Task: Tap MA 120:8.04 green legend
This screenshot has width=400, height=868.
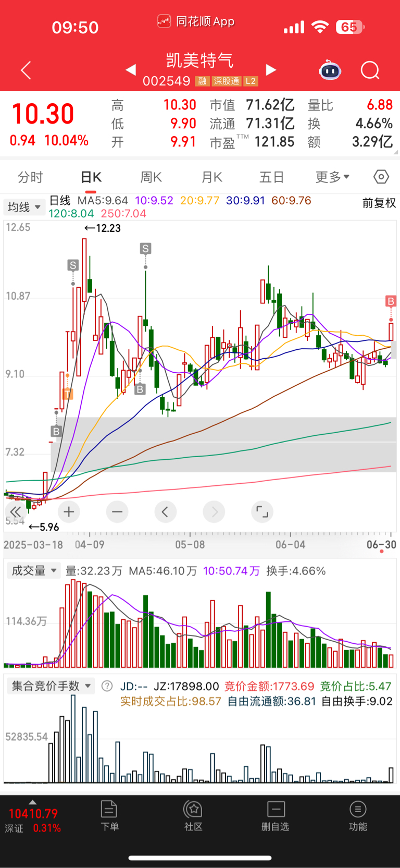Action: 71,214
